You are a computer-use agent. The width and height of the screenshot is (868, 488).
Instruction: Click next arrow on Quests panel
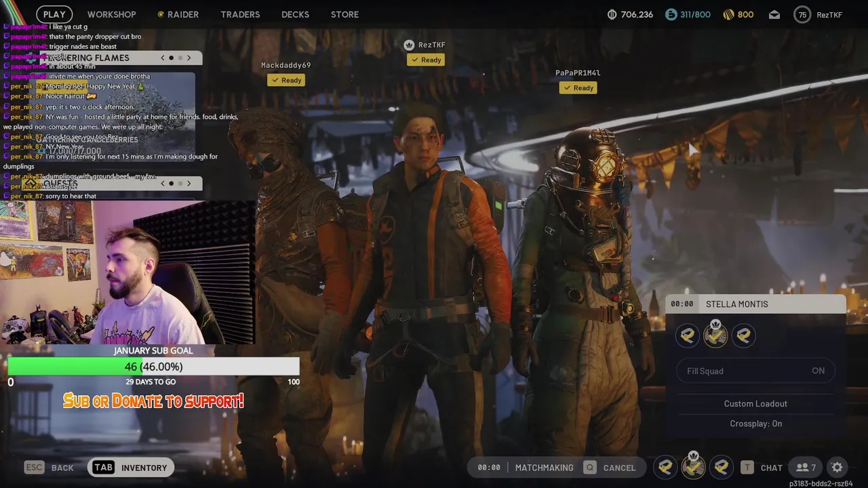point(189,183)
